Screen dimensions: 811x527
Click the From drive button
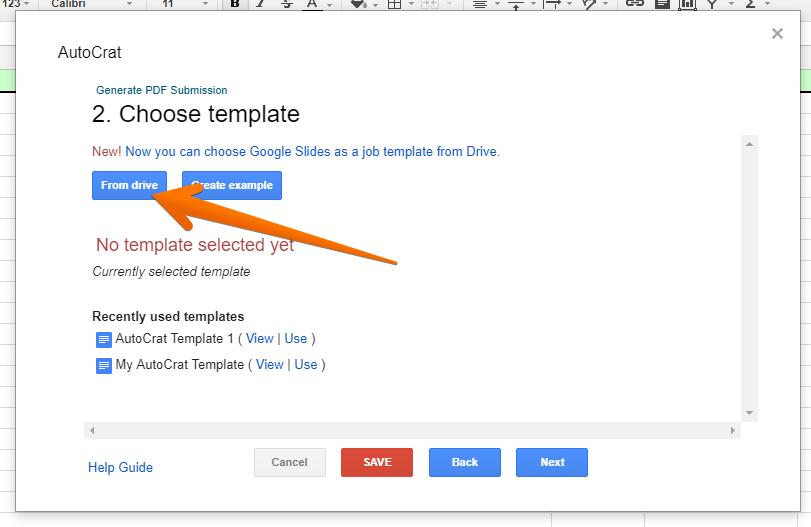[129, 186]
